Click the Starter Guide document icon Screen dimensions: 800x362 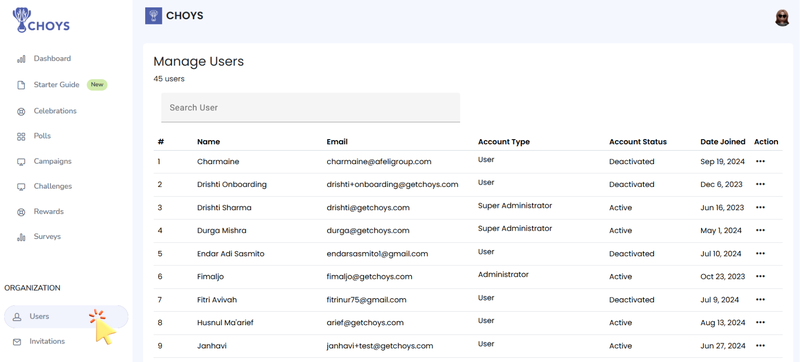pyautogui.click(x=21, y=85)
